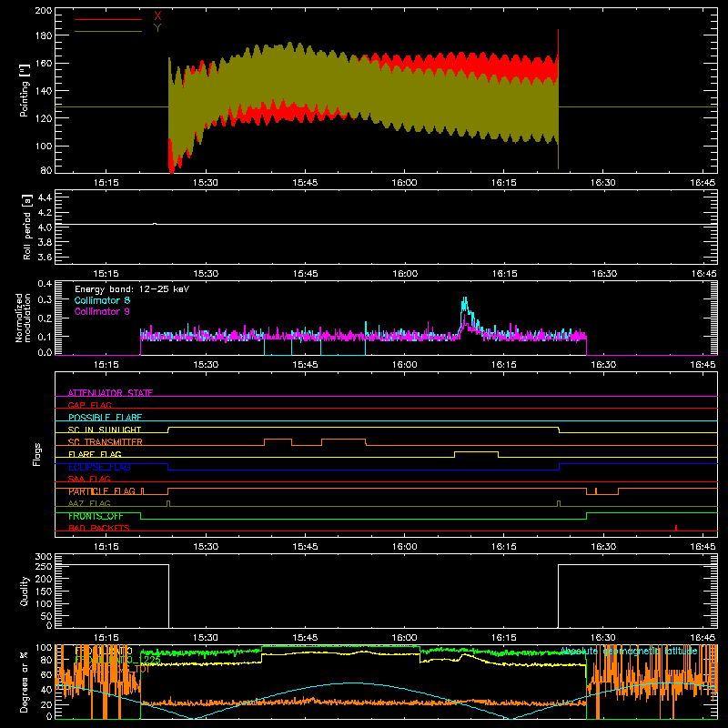The image size is (728, 728).
Task: Select the BAD_PACKETS flag label
Action: 99,528
